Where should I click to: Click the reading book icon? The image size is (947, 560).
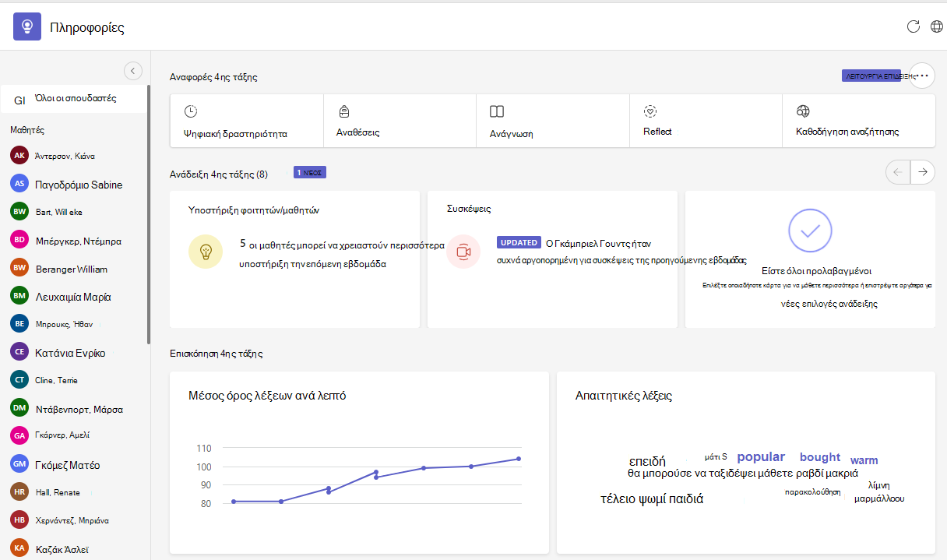coord(497,111)
